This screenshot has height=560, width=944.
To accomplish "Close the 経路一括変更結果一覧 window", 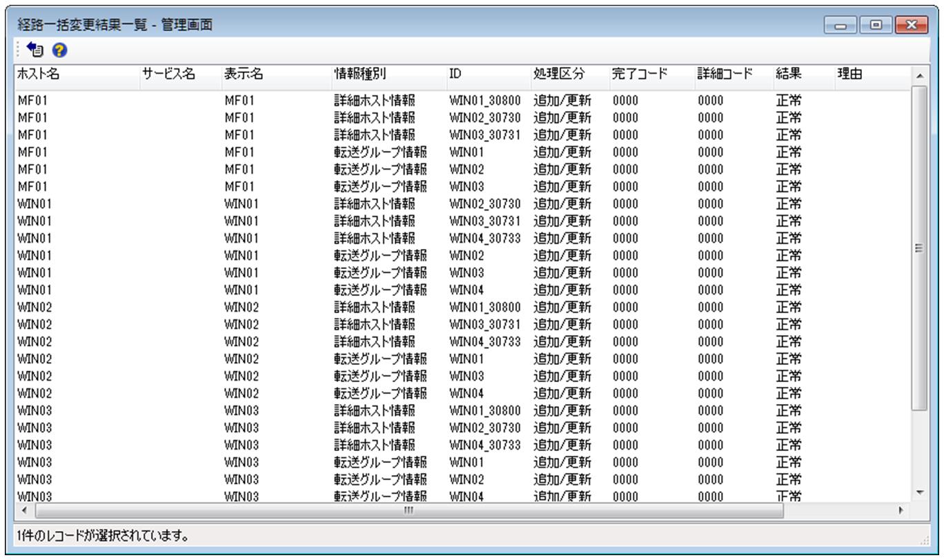I will 912,26.
